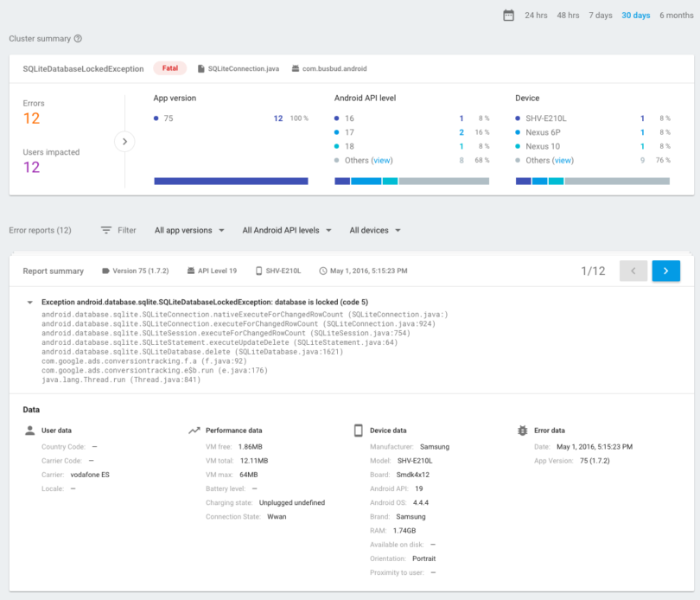Collapse the exception stack trace
The height and width of the screenshot is (600, 700).
[x=30, y=303]
